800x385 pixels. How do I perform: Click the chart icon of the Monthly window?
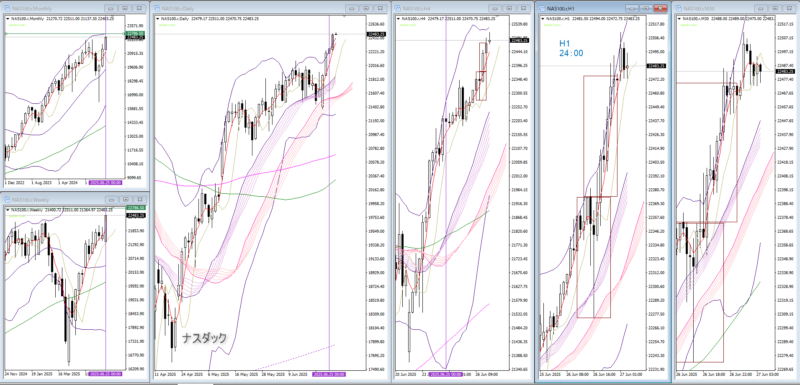coord(7,9)
